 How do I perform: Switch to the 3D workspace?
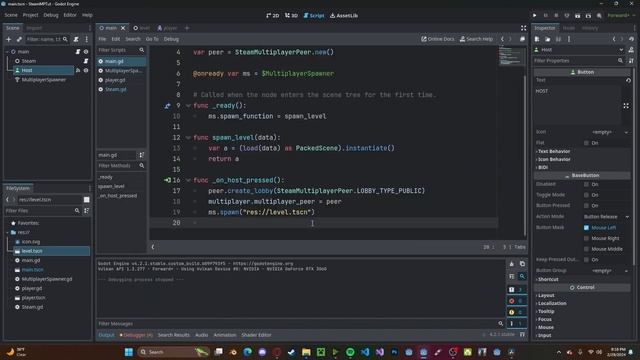click(291, 16)
